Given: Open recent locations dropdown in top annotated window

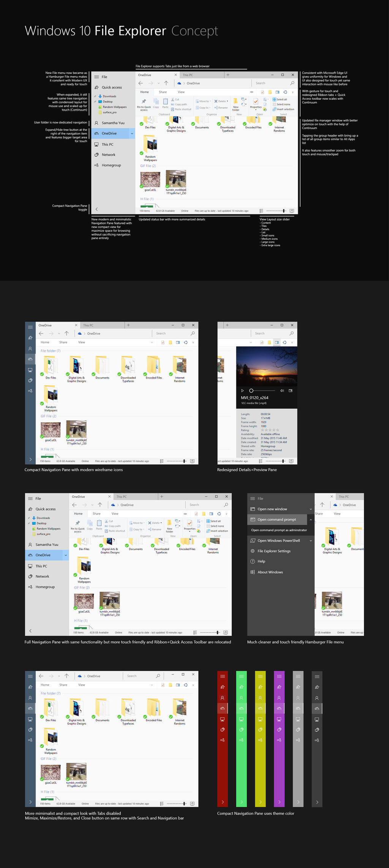Looking at the screenshot, I should tap(158, 83).
